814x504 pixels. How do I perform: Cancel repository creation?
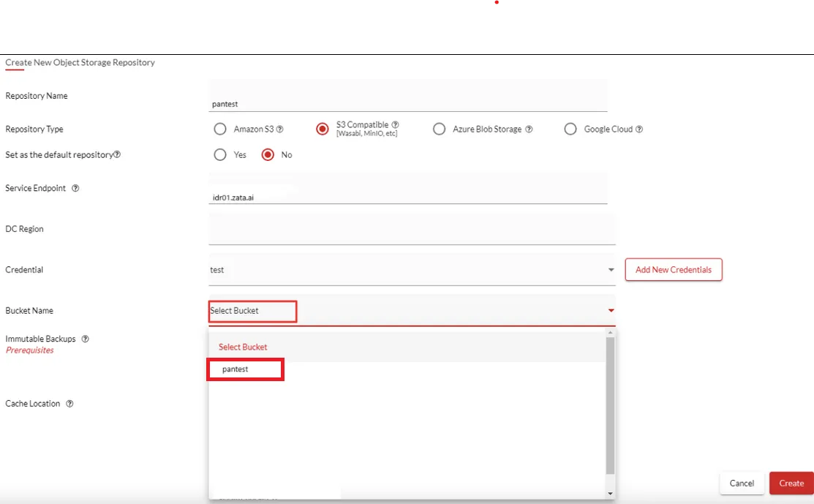[742, 483]
